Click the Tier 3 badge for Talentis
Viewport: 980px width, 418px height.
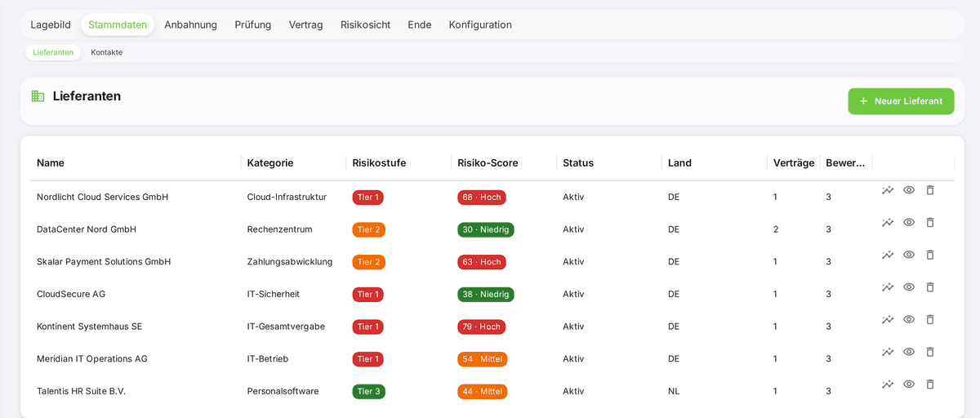click(x=368, y=391)
